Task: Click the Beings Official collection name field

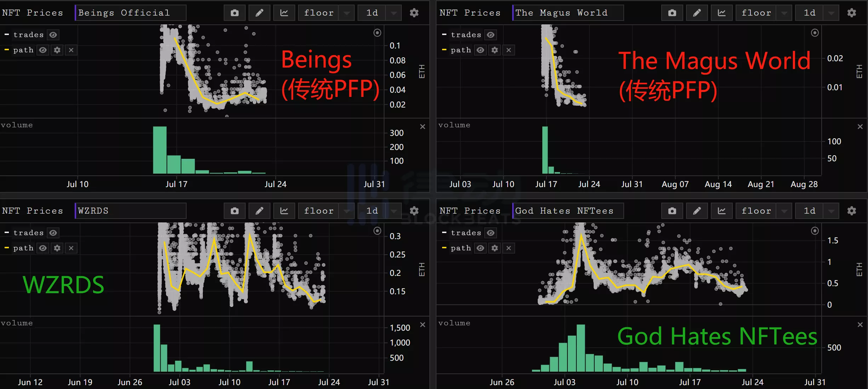Action: coord(131,13)
